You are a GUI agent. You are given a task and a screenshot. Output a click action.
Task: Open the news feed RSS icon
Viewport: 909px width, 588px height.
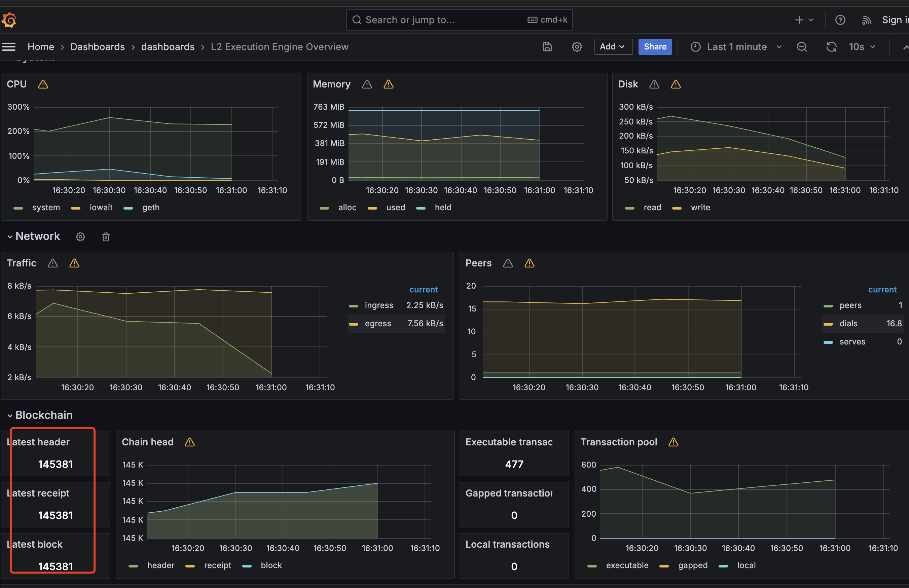pos(866,20)
